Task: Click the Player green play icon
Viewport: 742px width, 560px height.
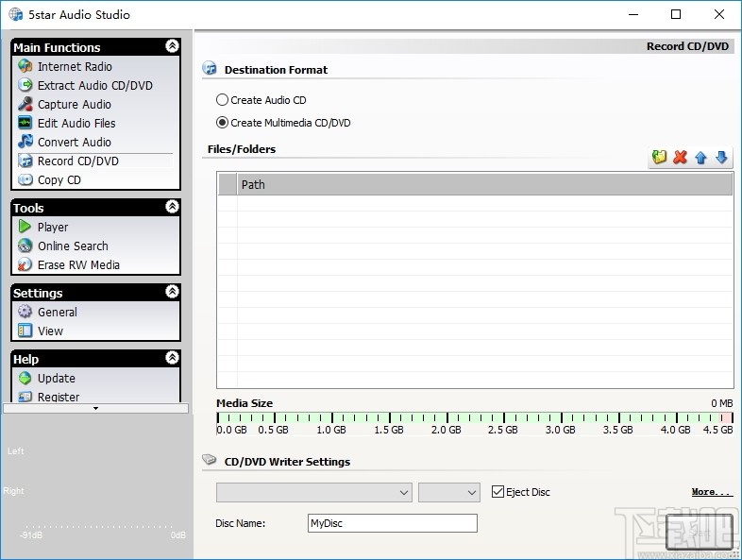Action: pos(25,227)
